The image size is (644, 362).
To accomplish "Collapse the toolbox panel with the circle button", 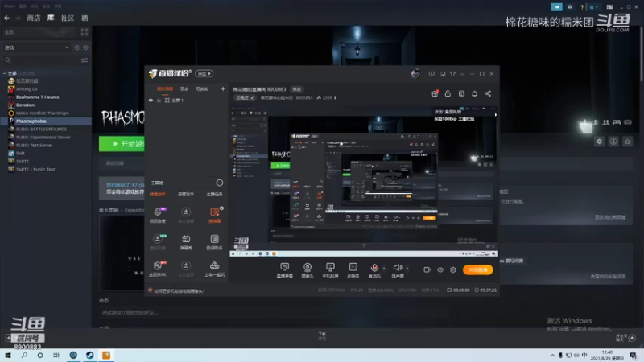I will click(x=220, y=183).
